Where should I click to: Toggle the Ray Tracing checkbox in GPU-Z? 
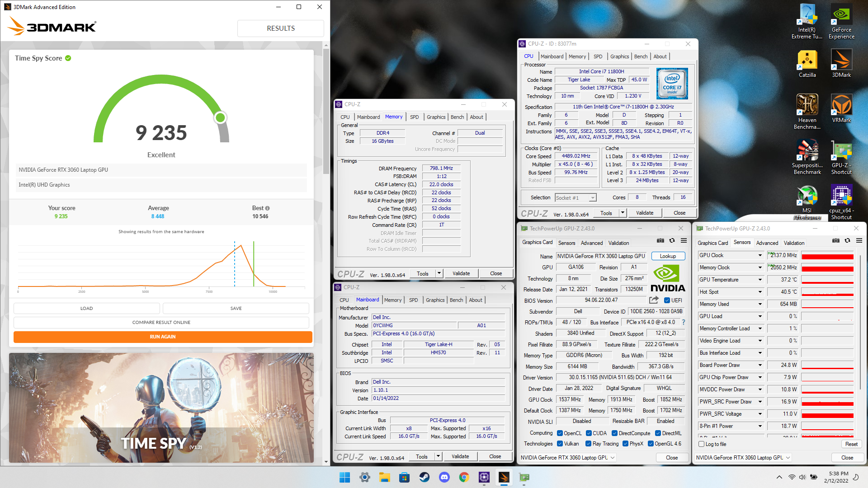pyautogui.click(x=588, y=444)
